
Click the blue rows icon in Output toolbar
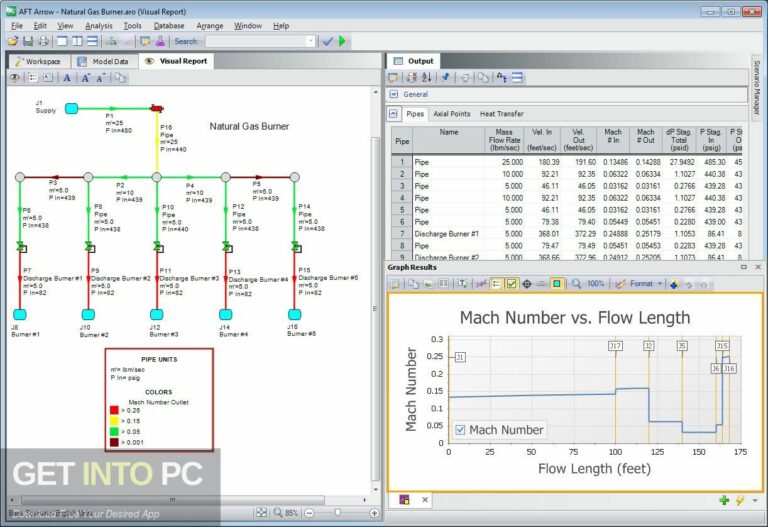pos(517,77)
